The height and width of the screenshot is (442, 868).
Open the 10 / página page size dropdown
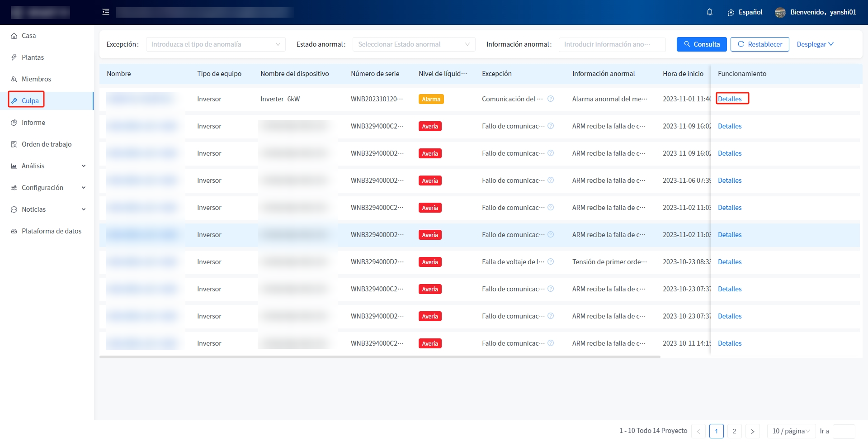coord(791,431)
